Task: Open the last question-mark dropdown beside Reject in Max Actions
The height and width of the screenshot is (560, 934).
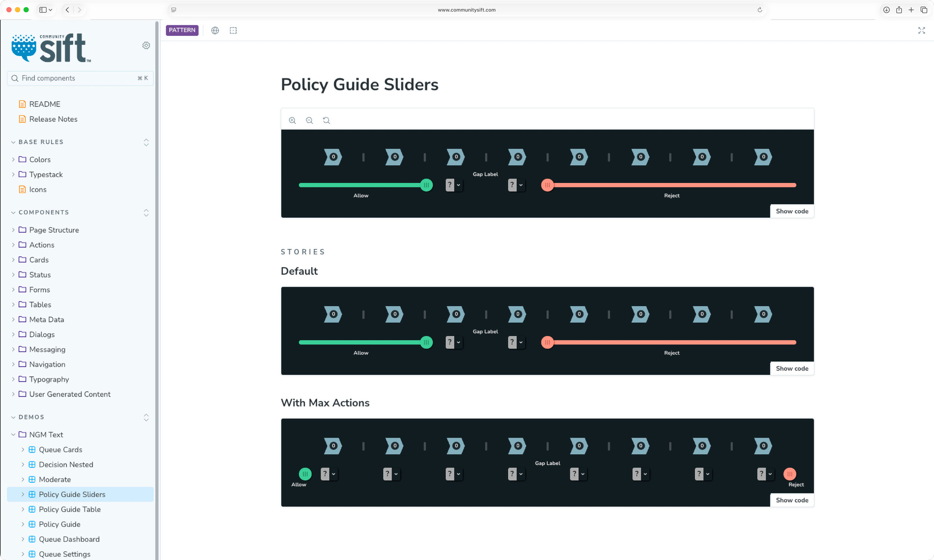Action: pyautogui.click(x=765, y=474)
